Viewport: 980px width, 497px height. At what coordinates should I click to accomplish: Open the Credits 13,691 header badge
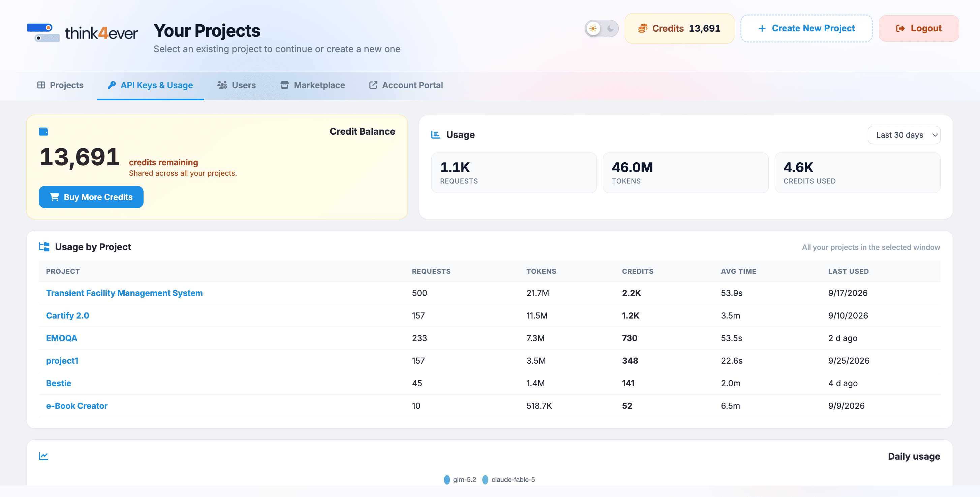(679, 29)
